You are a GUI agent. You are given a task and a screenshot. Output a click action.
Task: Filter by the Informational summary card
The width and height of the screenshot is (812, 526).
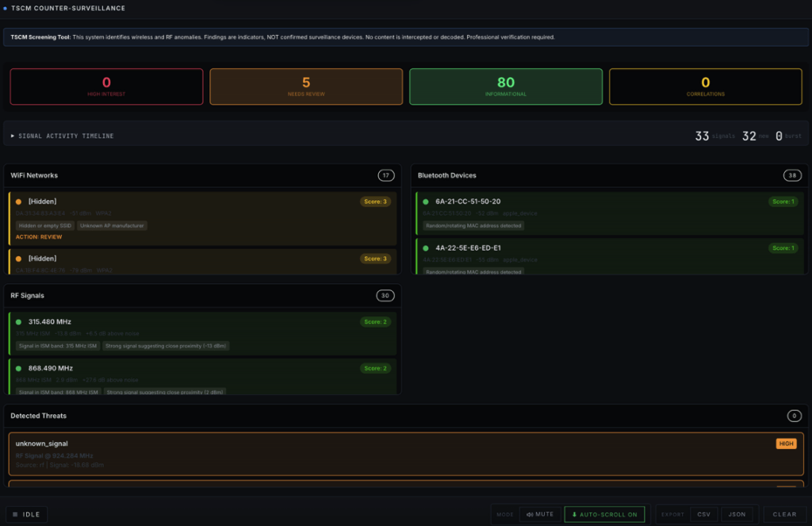[x=506, y=86]
